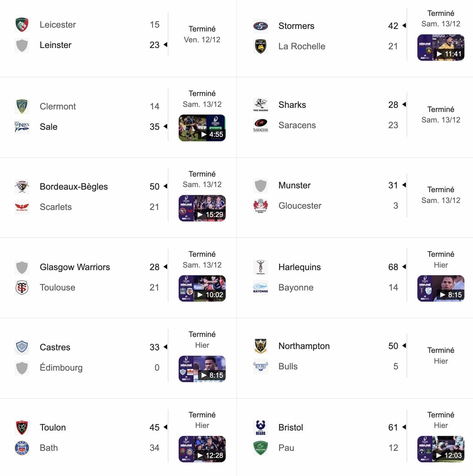
Task: Click the Bristol Bears logo
Action: coord(260,427)
